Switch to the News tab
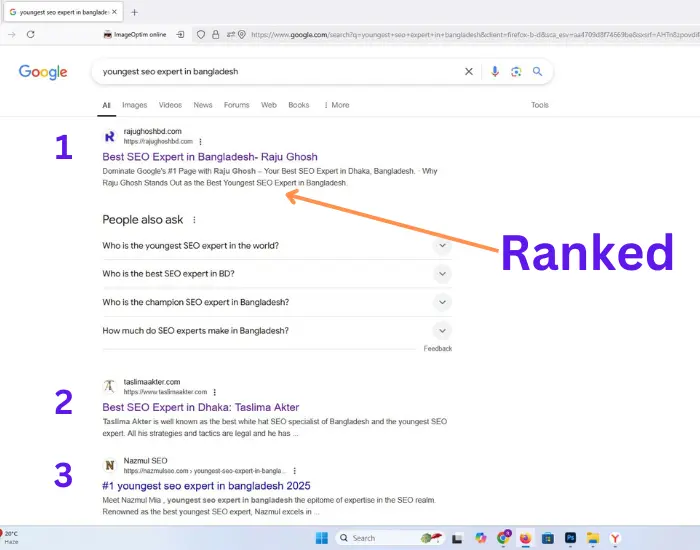Screen dimensions: 700x550 pos(203,105)
